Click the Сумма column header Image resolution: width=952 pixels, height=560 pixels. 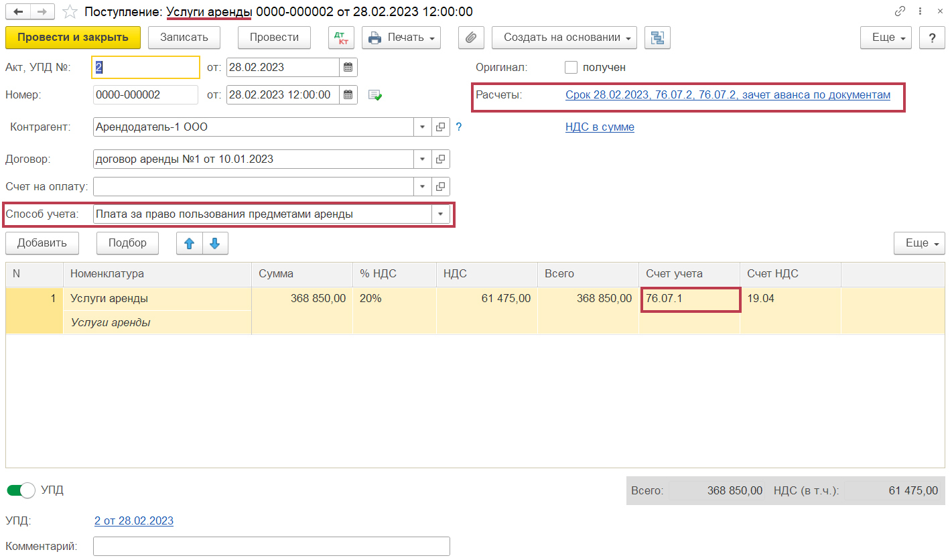(302, 274)
